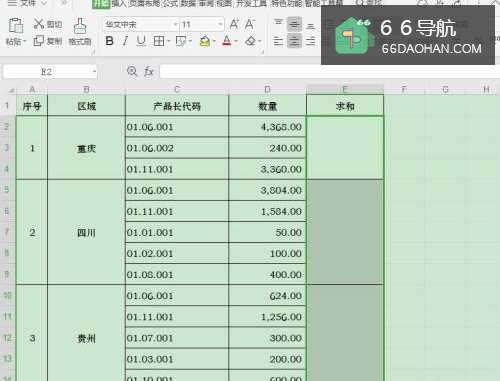
Task: Select column E header
Action: click(x=345, y=89)
